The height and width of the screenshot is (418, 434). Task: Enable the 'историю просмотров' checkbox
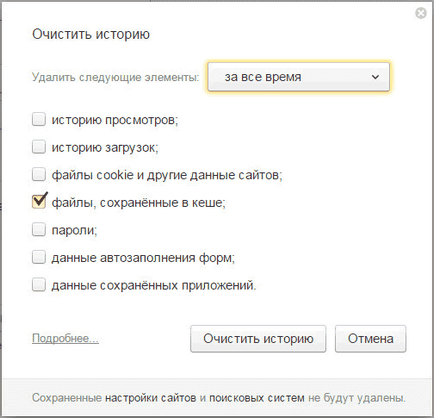[39, 119]
